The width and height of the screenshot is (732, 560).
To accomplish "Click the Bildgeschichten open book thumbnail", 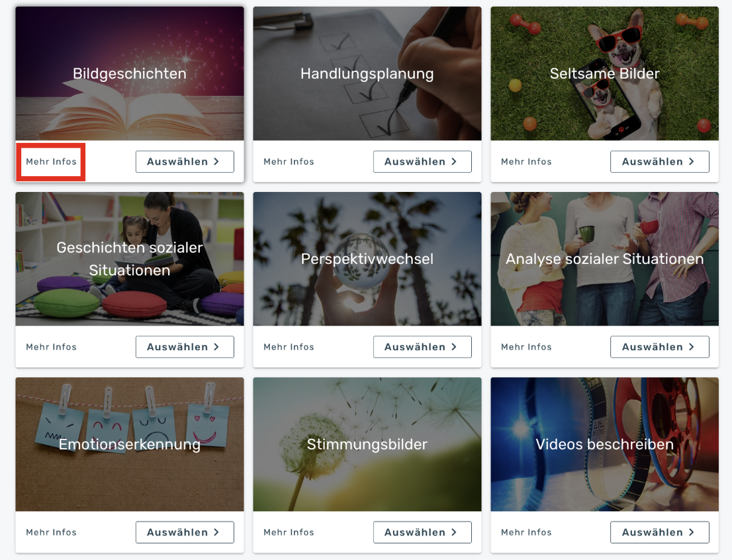I will pos(130,73).
